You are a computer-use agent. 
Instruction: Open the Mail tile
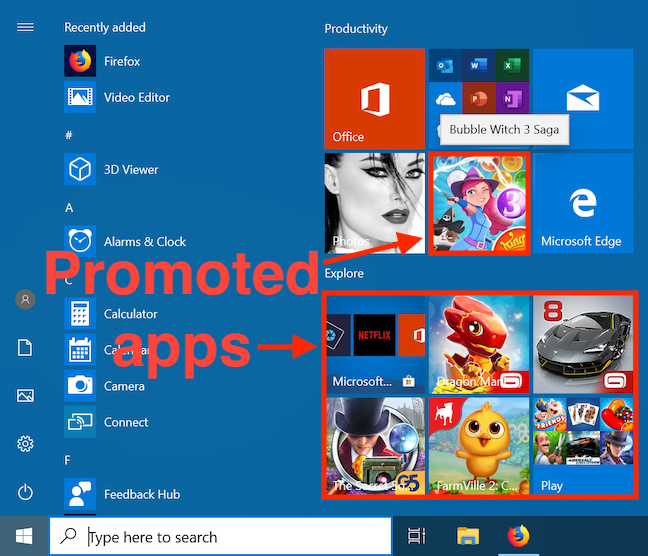point(582,98)
